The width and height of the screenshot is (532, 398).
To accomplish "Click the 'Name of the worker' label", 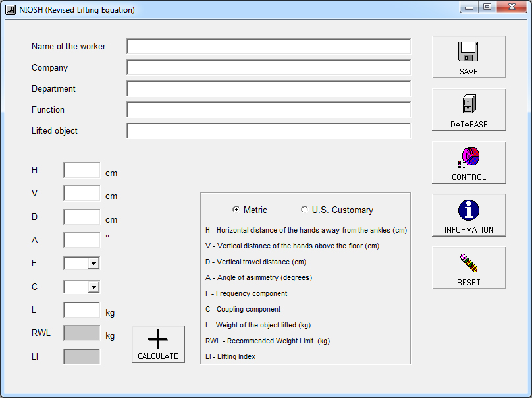I will pyautogui.click(x=68, y=47).
